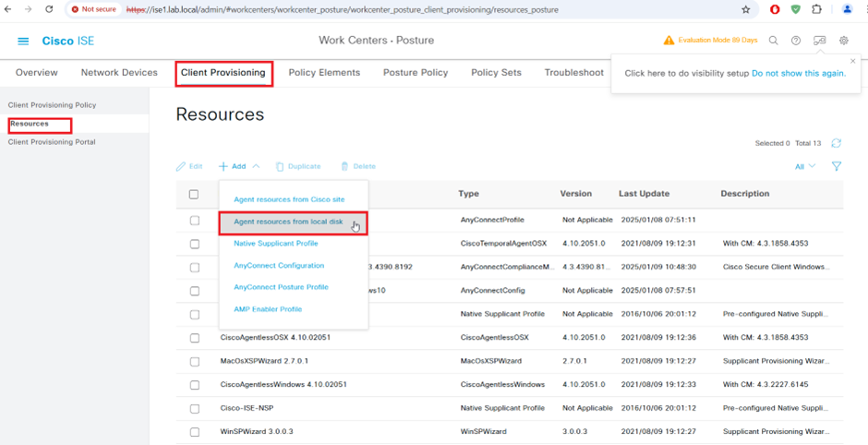Open the Network Devices tab

pyautogui.click(x=119, y=73)
